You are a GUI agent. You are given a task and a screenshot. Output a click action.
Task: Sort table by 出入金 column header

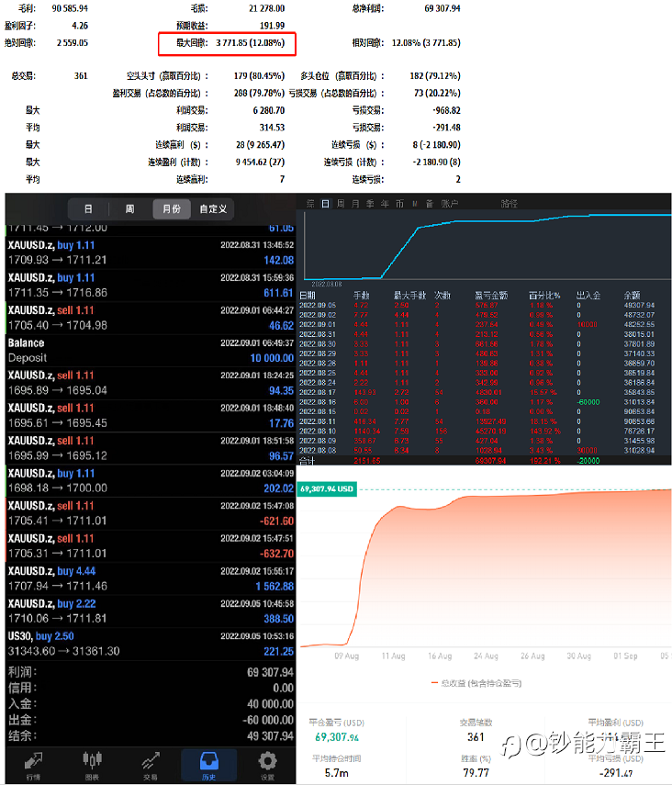(588, 296)
